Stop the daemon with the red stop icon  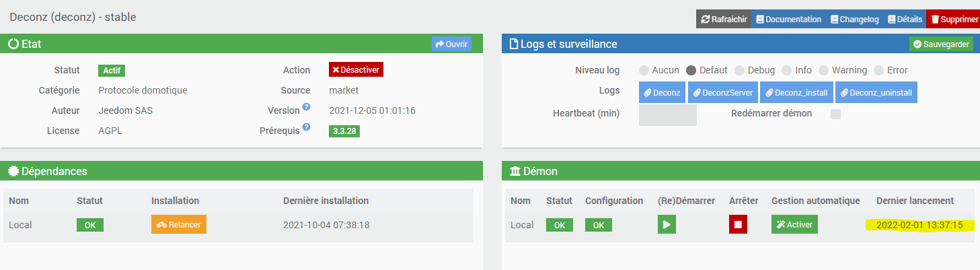738,225
